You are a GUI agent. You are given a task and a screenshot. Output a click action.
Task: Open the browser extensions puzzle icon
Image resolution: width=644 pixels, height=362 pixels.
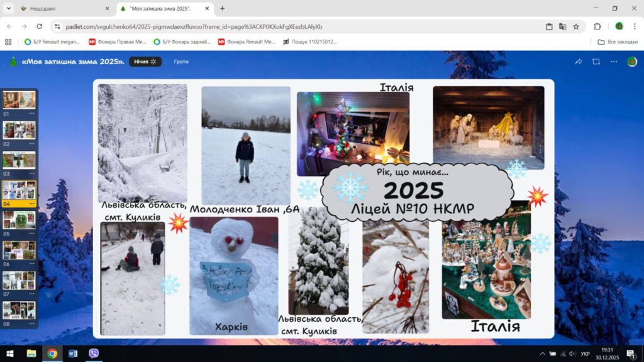coord(597,26)
